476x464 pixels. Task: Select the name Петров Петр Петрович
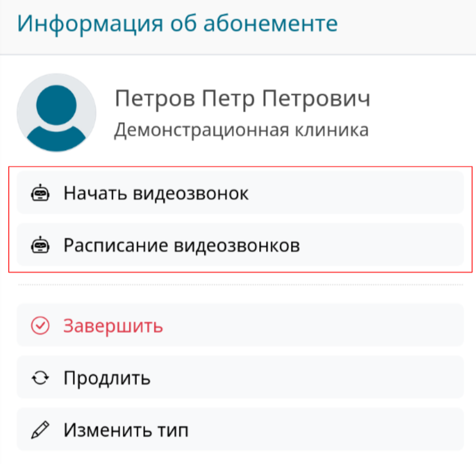click(x=242, y=100)
